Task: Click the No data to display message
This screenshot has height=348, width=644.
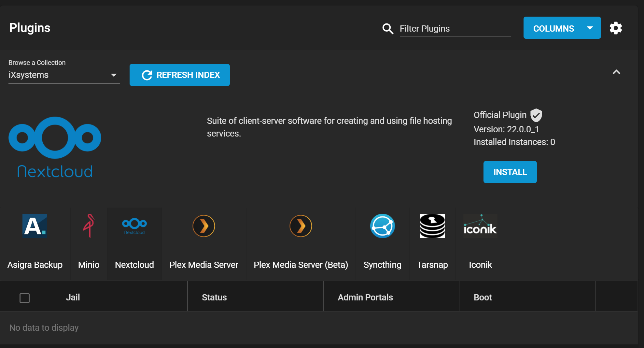Action: [44, 328]
